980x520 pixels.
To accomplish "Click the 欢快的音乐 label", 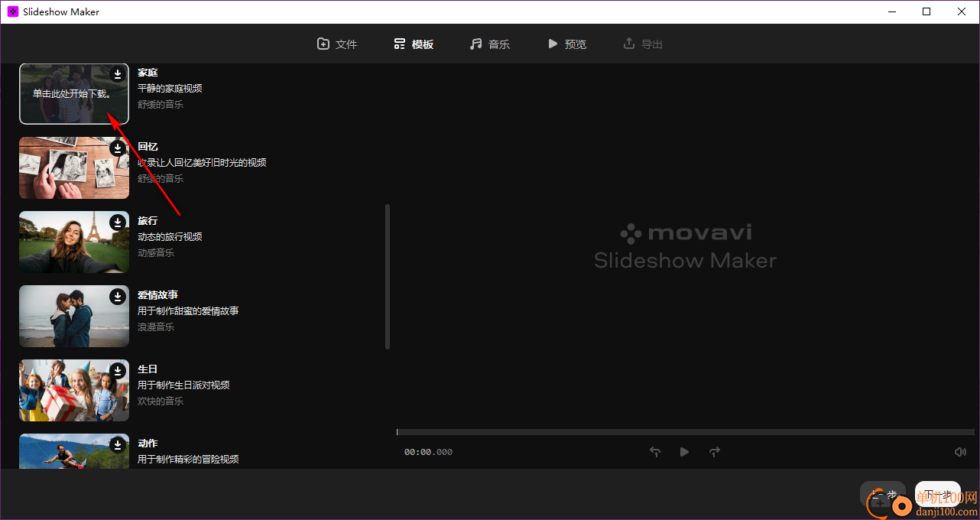I will coord(161,401).
